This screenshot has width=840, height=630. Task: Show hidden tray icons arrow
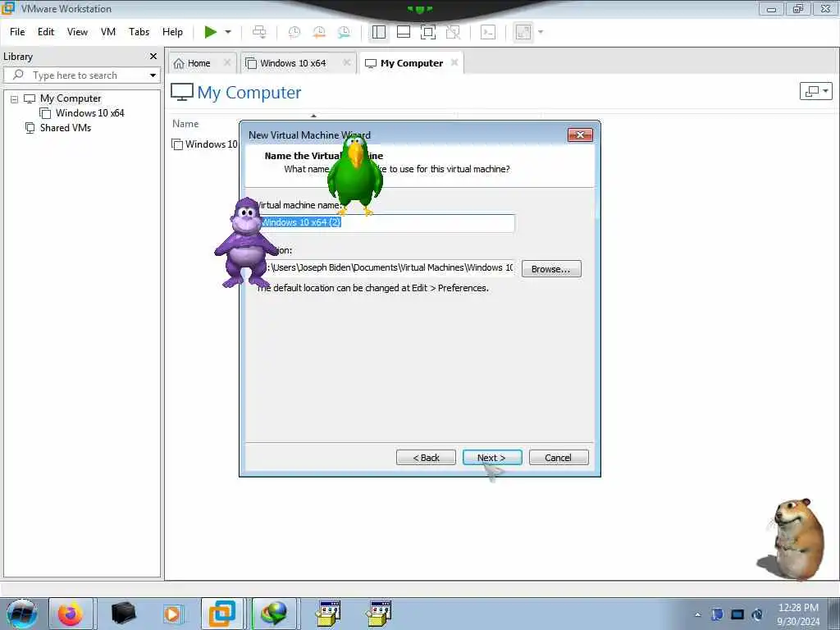(x=697, y=614)
